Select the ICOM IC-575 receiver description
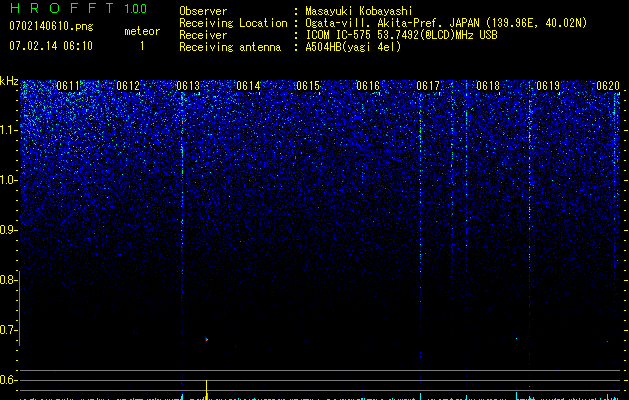The height and width of the screenshot is (400, 629). pyautogui.click(x=401, y=35)
